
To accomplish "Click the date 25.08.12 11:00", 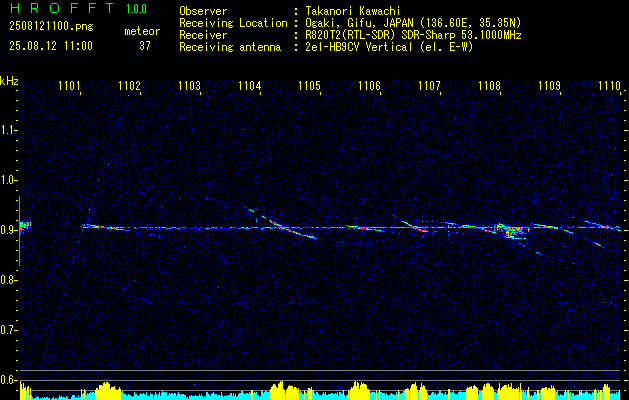I will (x=51, y=46).
